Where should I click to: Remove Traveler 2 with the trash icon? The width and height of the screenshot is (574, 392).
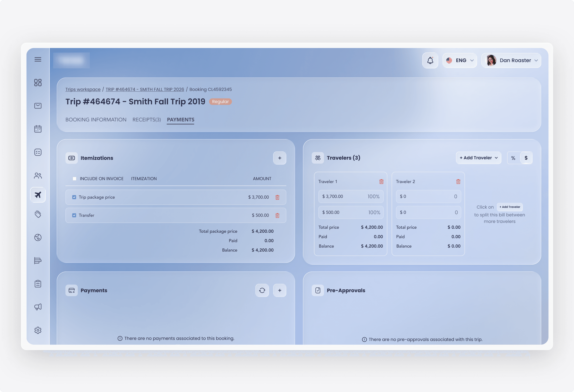click(x=458, y=181)
